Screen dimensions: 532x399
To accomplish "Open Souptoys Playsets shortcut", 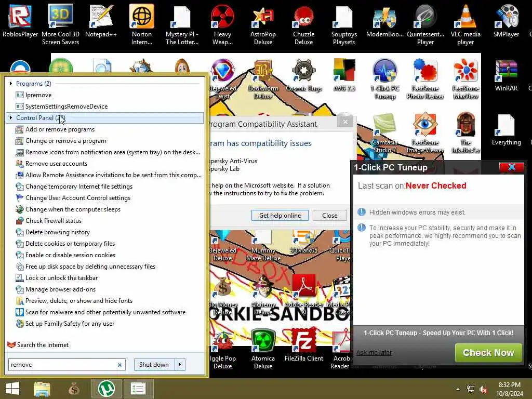I will point(344,24).
